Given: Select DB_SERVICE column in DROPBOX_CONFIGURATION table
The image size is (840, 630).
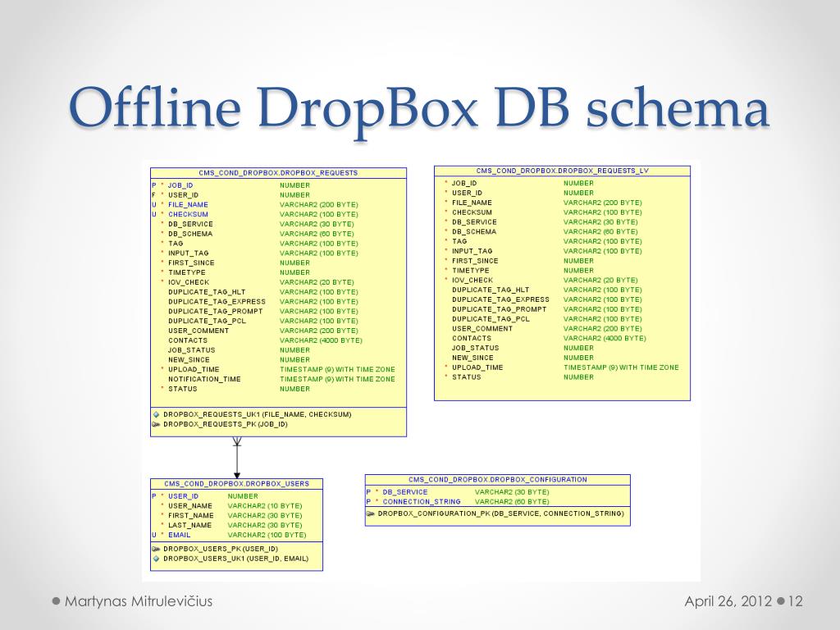Looking at the screenshot, I should (x=405, y=492).
